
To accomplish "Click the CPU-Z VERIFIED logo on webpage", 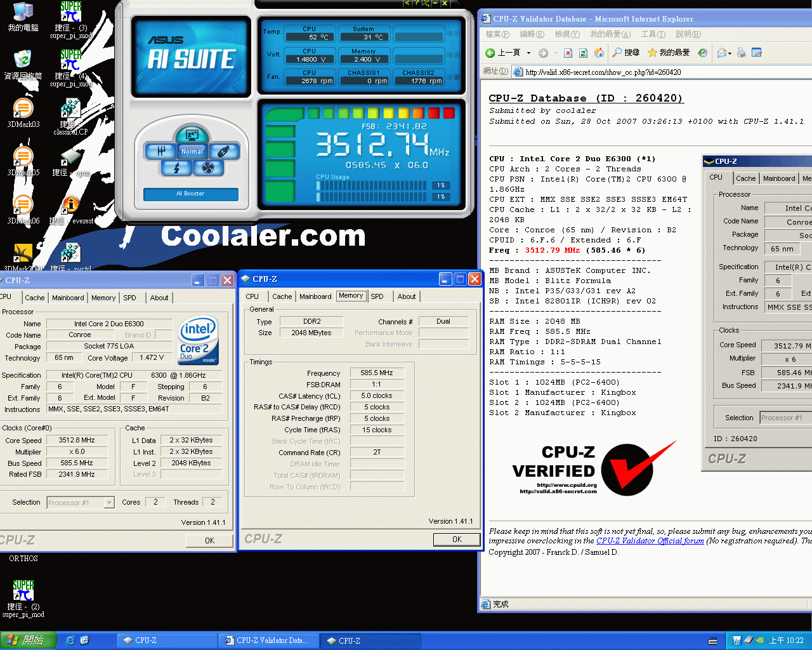I will pyautogui.click(x=594, y=468).
